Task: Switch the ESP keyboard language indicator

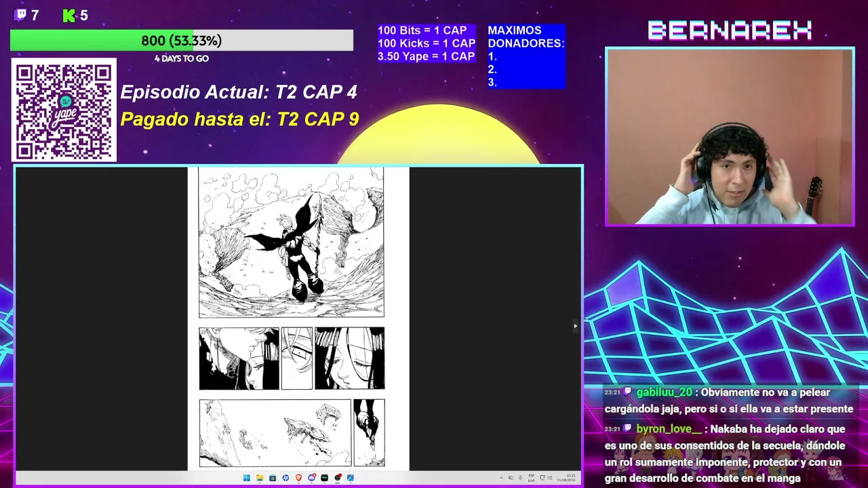Action: pyautogui.click(x=532, y=478)
